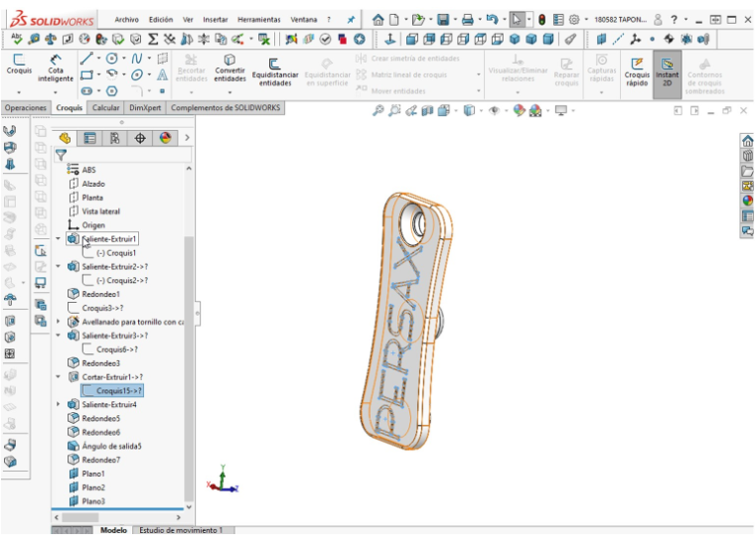
Task: Select the Rectangle sketch tool
Action: [x=86, y=74]
